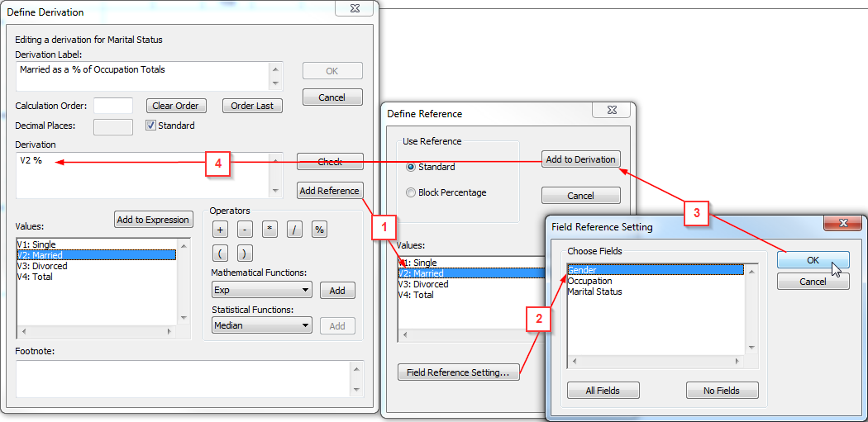
Task: Select the Standard reference radio button
Action: [x=411, y=167]
